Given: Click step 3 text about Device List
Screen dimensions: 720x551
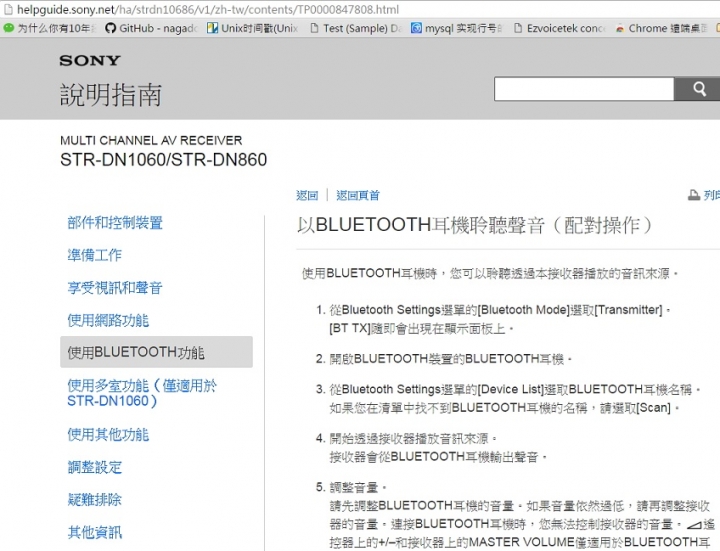Looking at the screenshot, I should tap(515, 389).
